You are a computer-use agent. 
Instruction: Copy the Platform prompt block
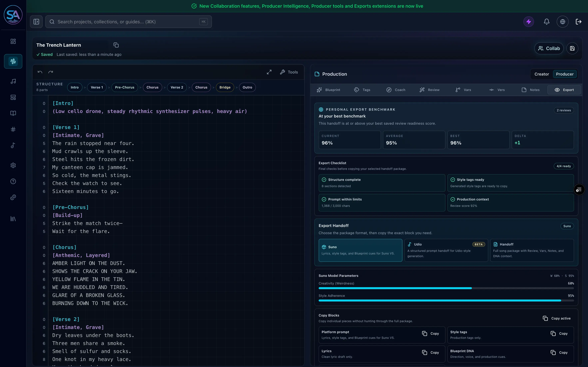pos(431,333)
